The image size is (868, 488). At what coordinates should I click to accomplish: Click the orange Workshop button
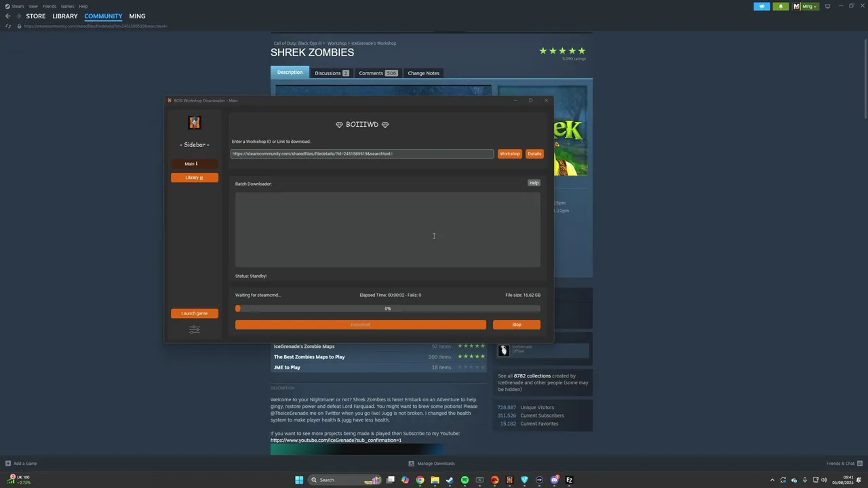point(510,154)
